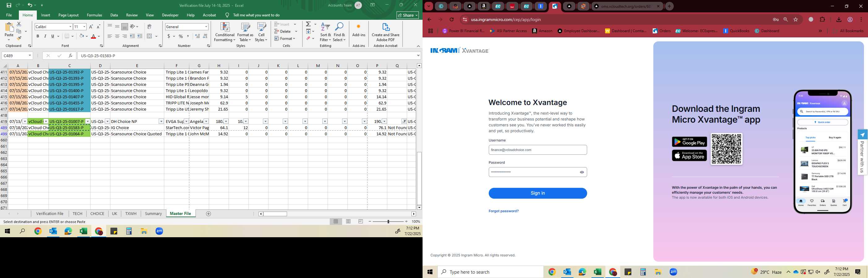Open the Data ribbon tab
Screen dimensions: 868x278
114,15
